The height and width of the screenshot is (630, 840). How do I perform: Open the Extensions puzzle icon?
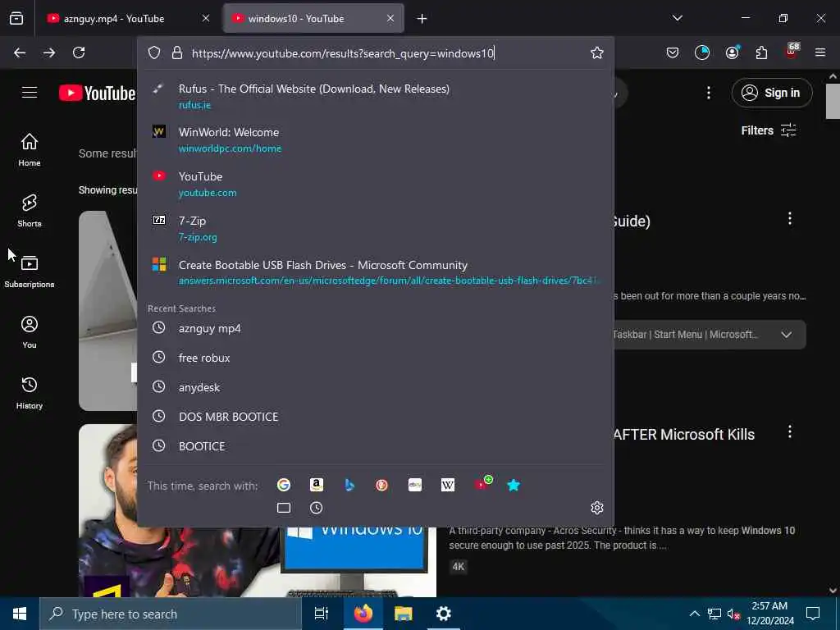pyautogui.click(x=761, y=52)
